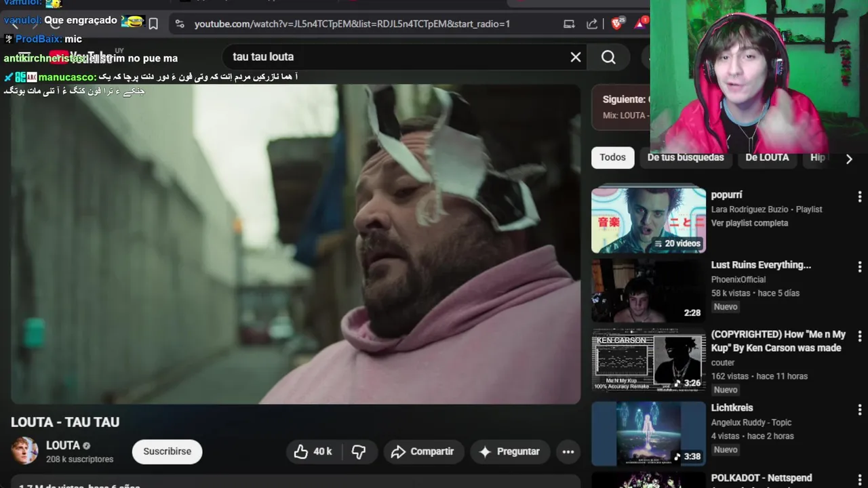
Task: Open options for 'Lust Ruins Everything...' video
Action: pyautogui.click(x=859, y=266)
